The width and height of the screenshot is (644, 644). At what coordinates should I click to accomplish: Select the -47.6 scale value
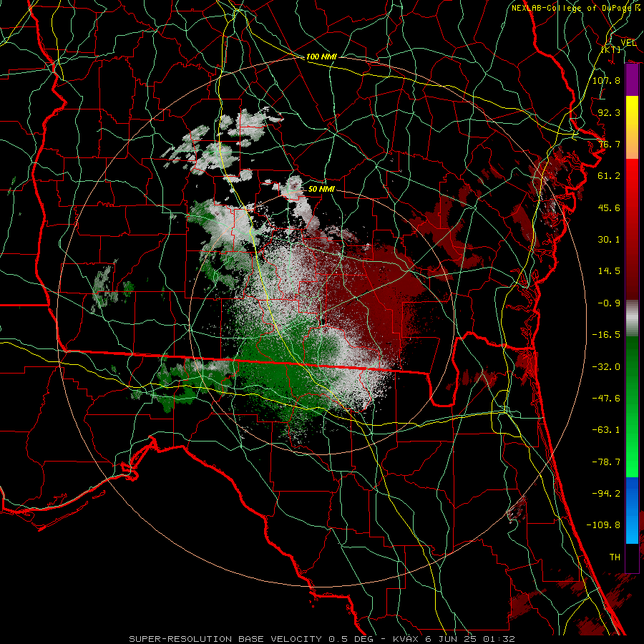(x=606, y=399)
